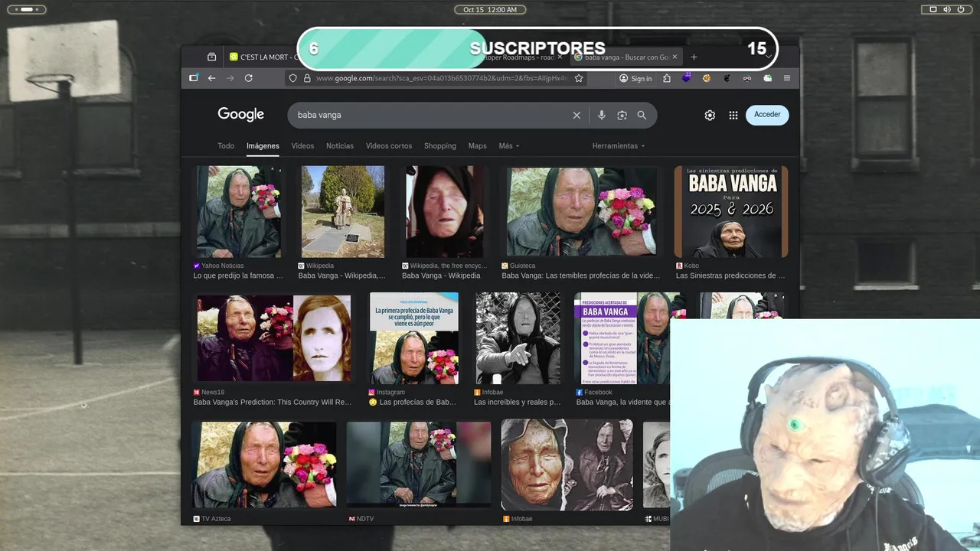Click the screen icon in top bar
The height and width of the screenshot is (551, 980).
(933, 9)
